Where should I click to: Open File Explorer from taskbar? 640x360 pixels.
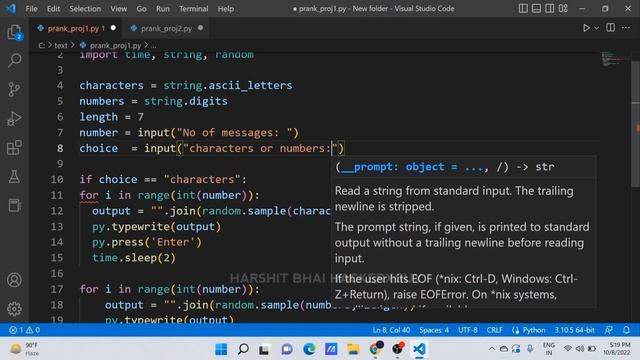tap(353, 349)
